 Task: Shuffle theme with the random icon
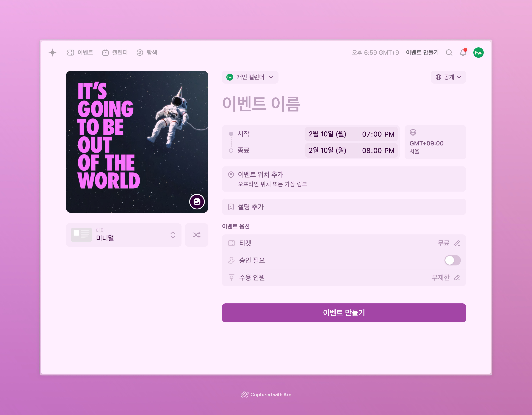coord(196,235)
